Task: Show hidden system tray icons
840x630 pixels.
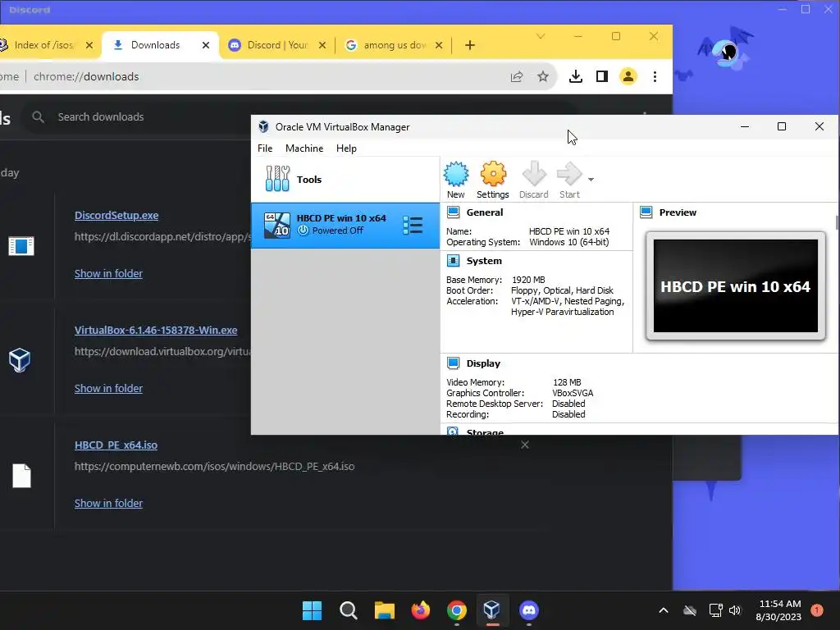Action: (663, 610)
